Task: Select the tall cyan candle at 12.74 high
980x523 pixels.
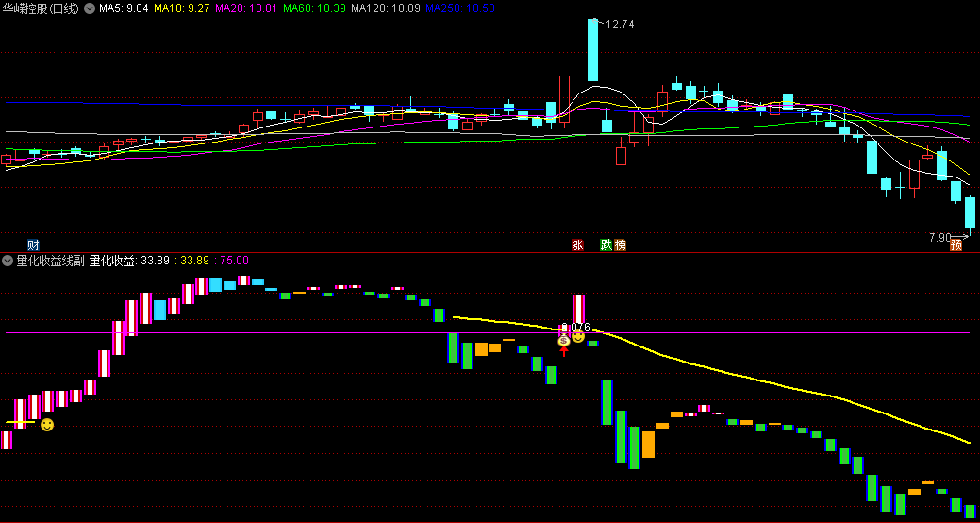Action: pos(592,50)
